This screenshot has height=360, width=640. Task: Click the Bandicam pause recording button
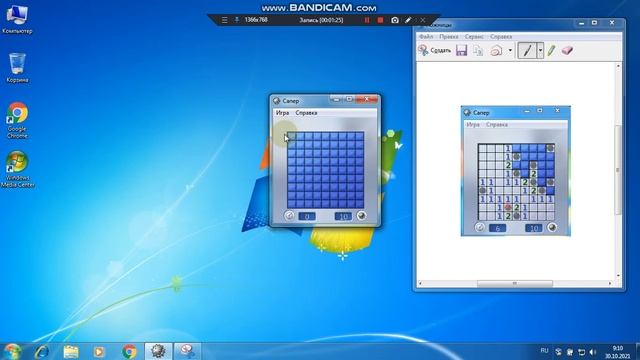pyautogui.click(x=367, y=20)
